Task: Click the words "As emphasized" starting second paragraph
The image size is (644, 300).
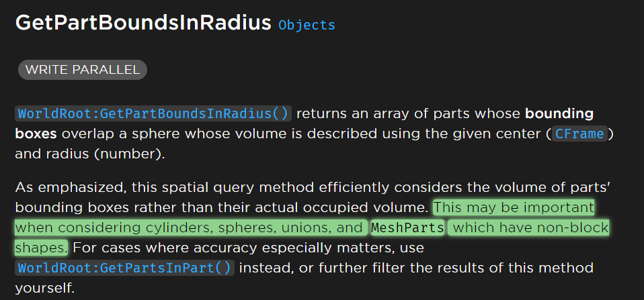Action: (56, 187)
